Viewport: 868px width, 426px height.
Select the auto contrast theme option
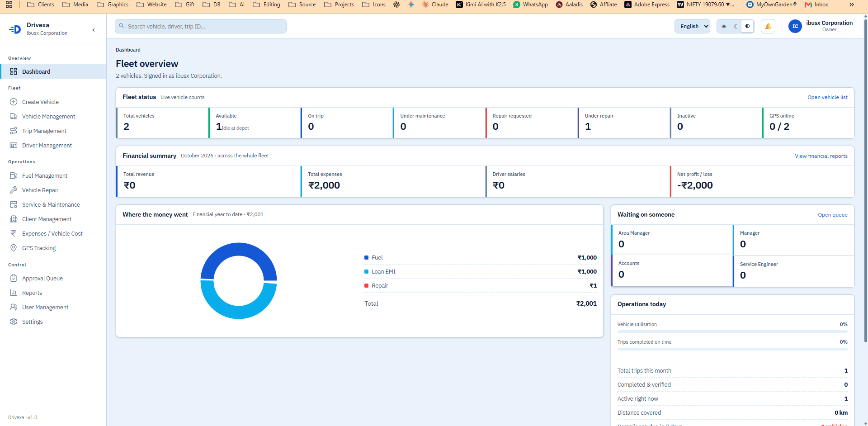[x=747, y=26]
